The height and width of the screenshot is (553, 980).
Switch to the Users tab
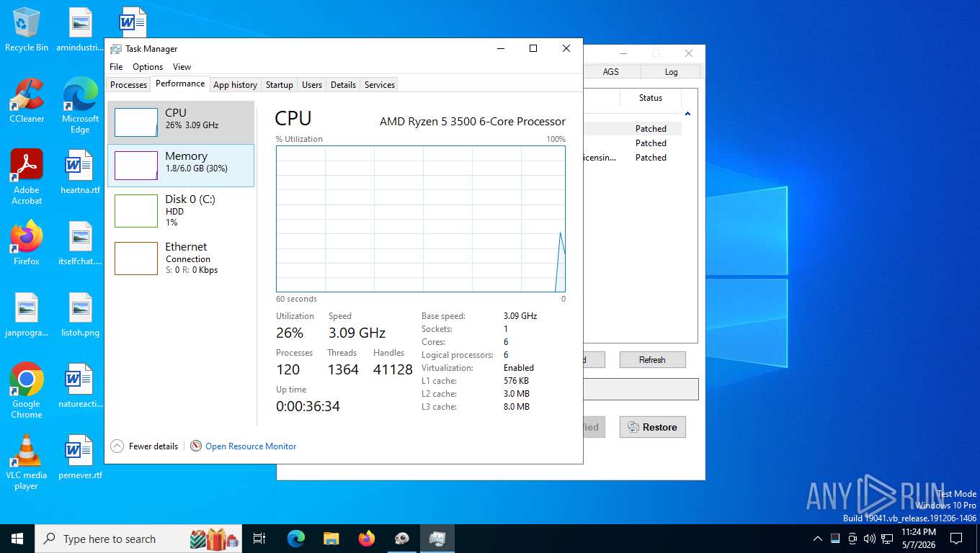click(x=312, y=85)
